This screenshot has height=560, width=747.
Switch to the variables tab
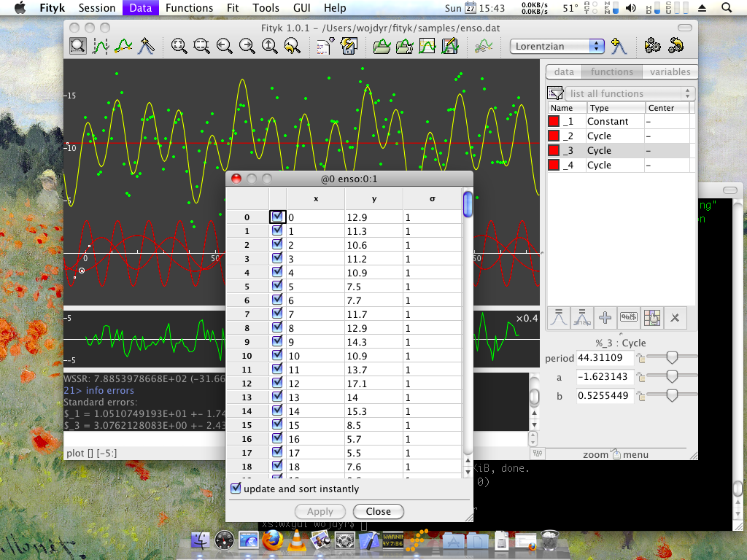(x=670, y=71)
